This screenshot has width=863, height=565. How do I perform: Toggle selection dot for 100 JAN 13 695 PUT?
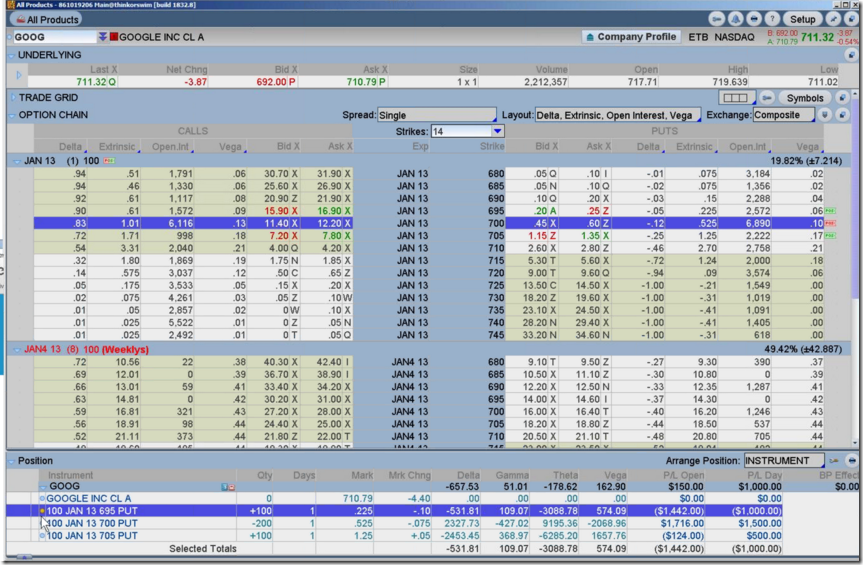pos(42,511)
